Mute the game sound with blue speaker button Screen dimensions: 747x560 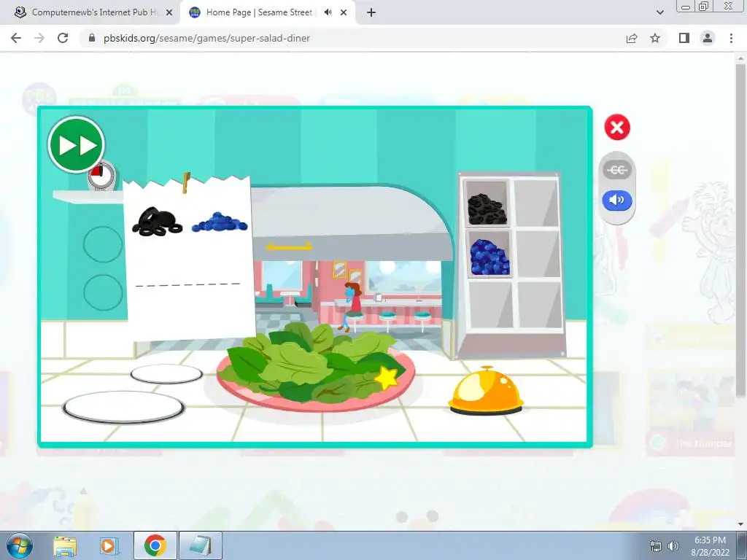(617, 200)
